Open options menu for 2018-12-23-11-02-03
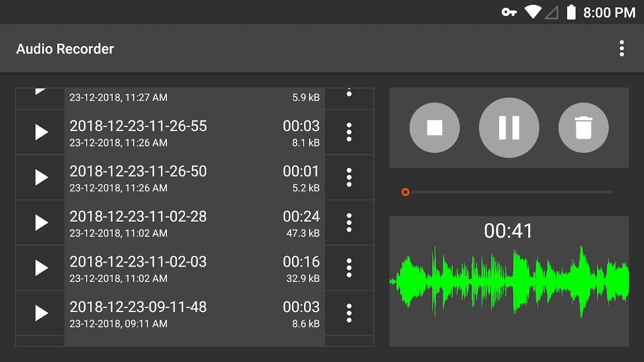This screenshot has height=362, width=644. tap(349, 268)
